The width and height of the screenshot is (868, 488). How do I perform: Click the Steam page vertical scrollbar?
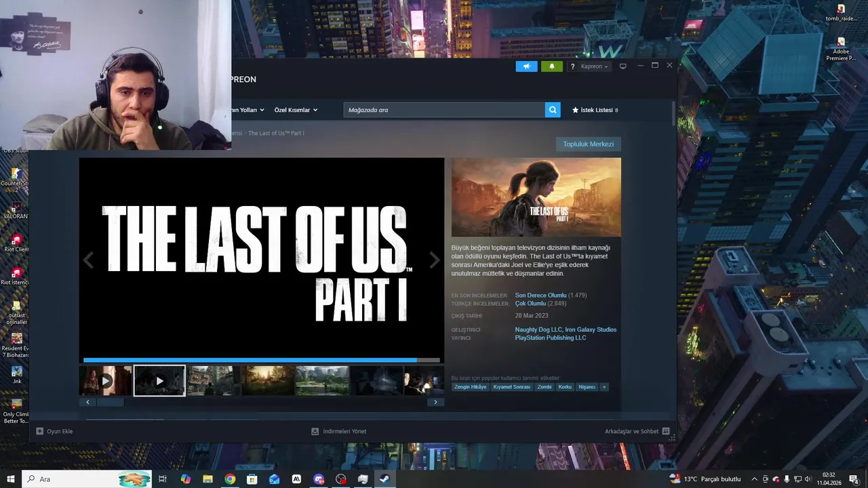tap(673, 114)
